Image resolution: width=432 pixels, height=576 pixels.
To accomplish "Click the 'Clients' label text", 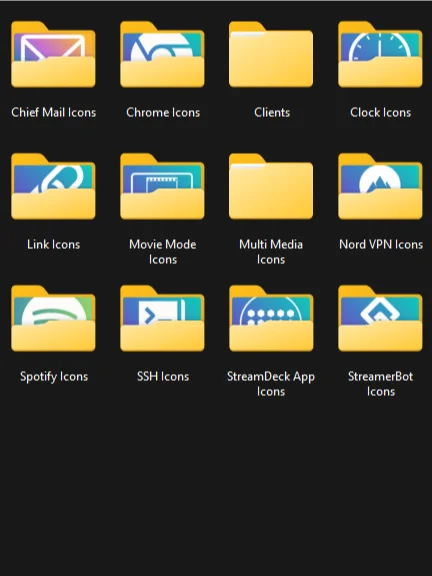I will tap(272, 112).
